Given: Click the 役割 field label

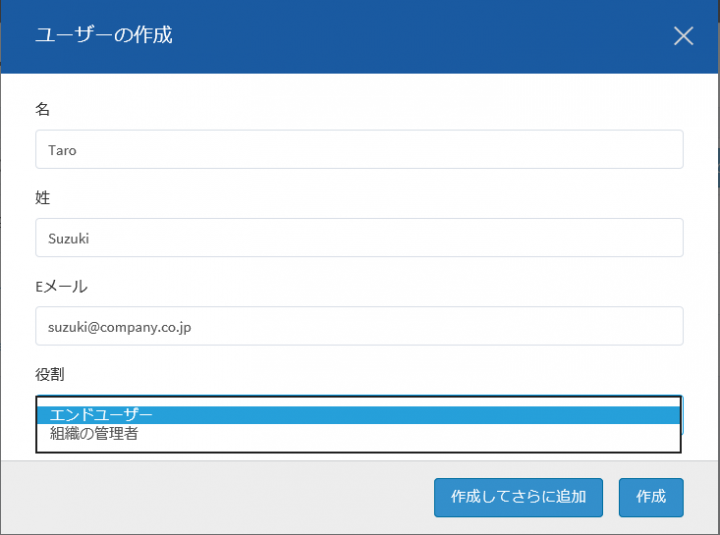Looking at the screenshot, I should (x=50, y=375).
